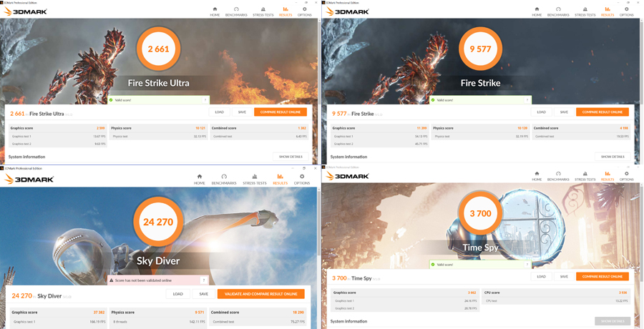The height and width of the screenshot is (329, 644).
Task: Open Stress Tests in the Time Spy window
Action: (585, 176)
